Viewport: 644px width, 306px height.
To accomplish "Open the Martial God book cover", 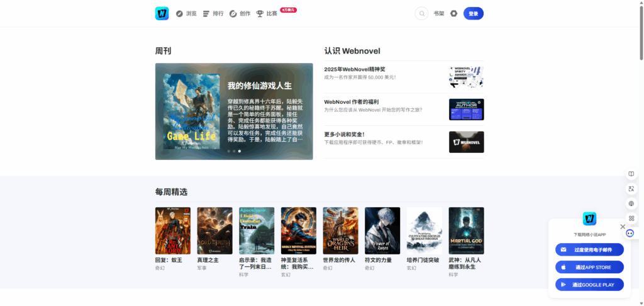I will coord(466,230).
